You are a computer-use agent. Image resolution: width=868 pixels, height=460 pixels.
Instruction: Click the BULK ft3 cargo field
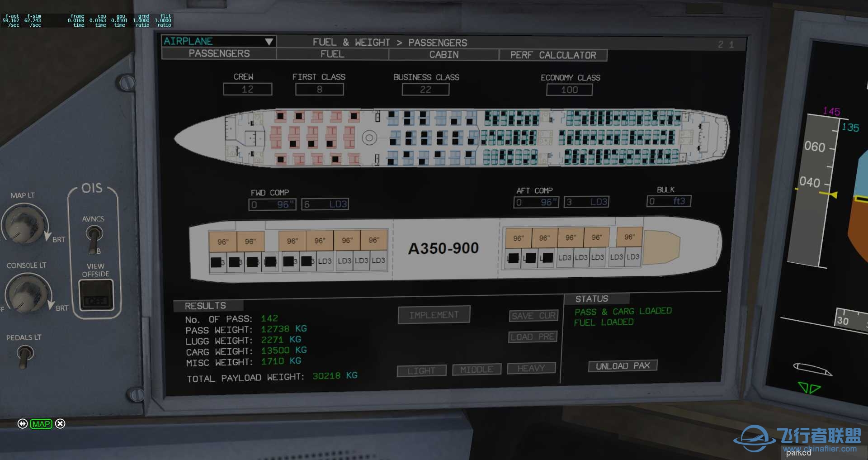(669, 201)
